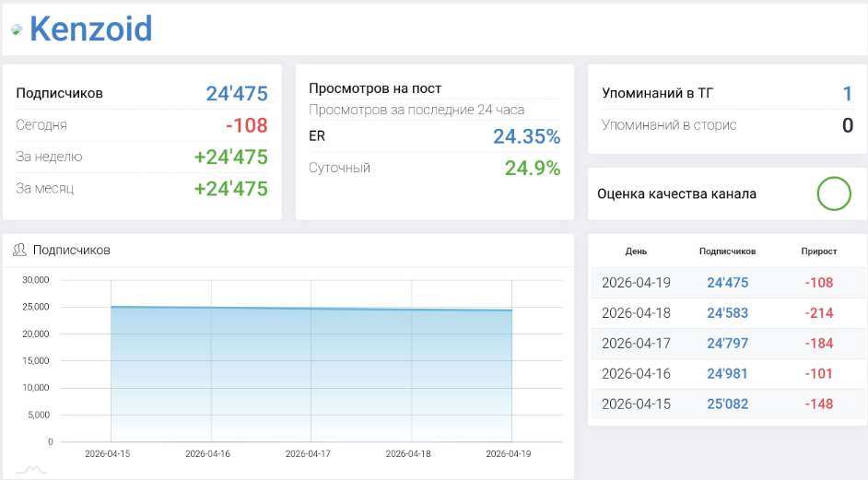Select the 2026-04-16 table row date
Viewport: 868px width, 480px height.
click(636, 374)
